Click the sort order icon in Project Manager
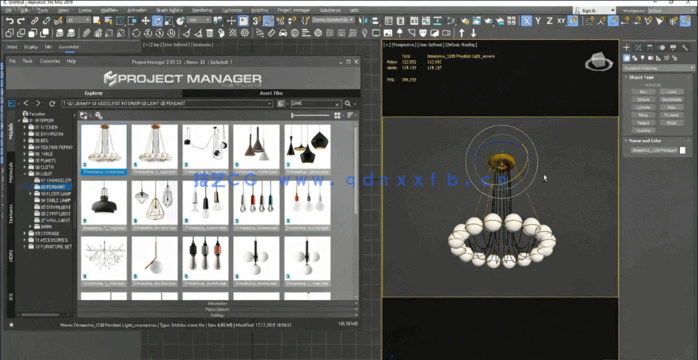Viewport: 698px width, 360px height. tap(350, 115)
